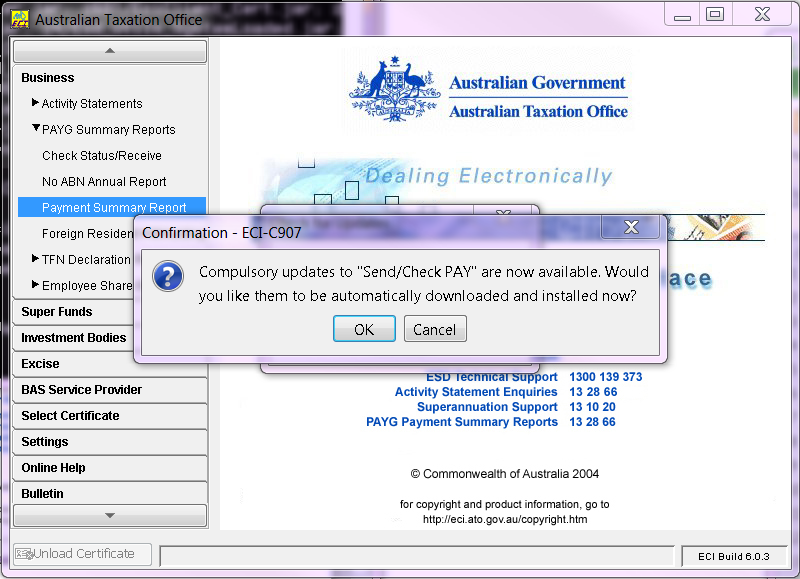The width and height of the screenshot is (800, 579).
Task: Click the Australian Government coat of arms
Action: pos(394,89)
